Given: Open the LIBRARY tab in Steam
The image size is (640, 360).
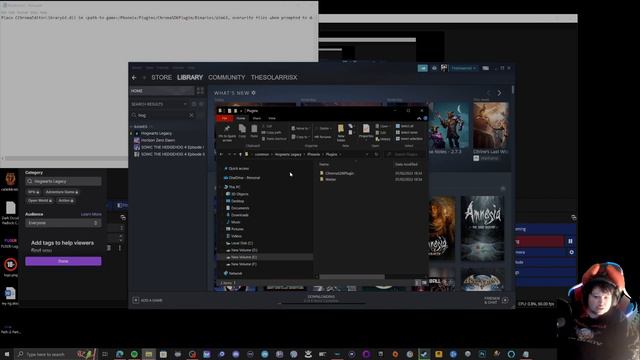Looking at the screenshot, I should pyautogui.click(x=190, y=78).
